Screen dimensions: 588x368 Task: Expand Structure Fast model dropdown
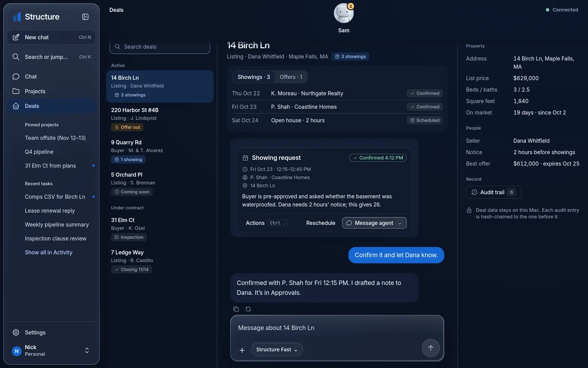[276, 350]
